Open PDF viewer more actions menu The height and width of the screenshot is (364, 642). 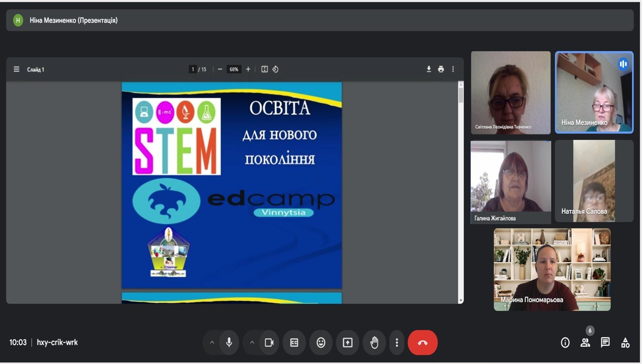click(x=453, y=69)
